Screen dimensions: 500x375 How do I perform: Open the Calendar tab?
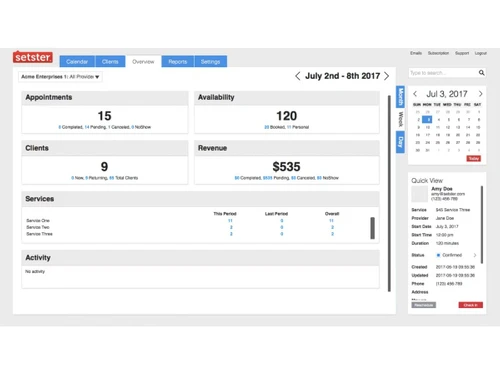pyautogui.click(x=77, y=62)
